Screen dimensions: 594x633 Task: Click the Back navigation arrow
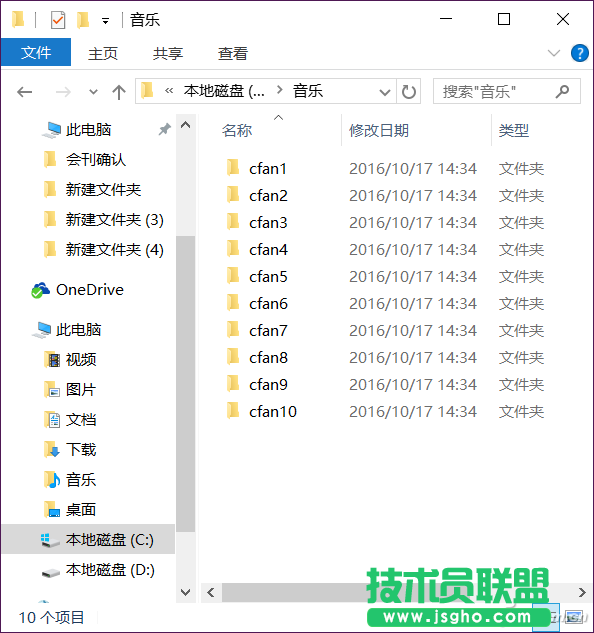click(x=25, y=92)
